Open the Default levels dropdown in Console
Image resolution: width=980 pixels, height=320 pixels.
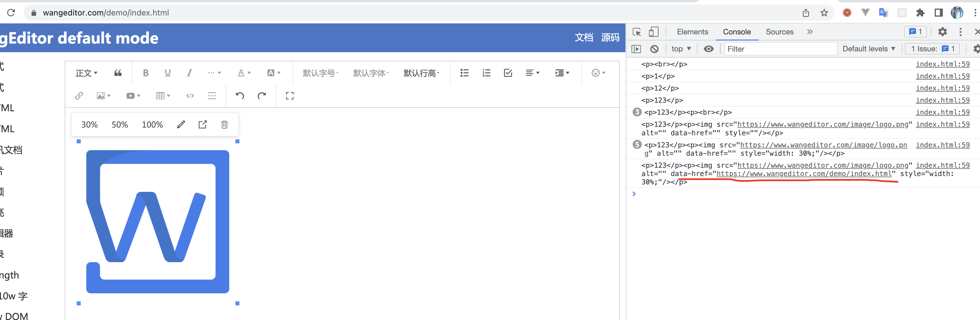click(869, 49)
